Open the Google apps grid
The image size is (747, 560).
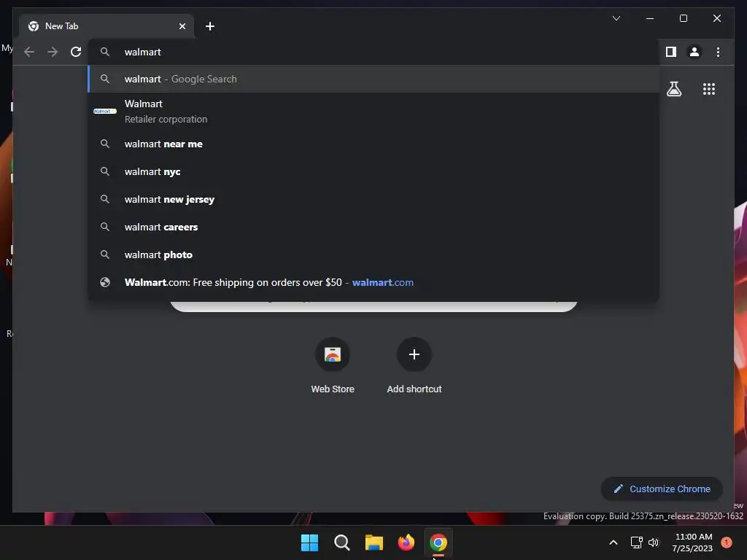coord(709,89)
